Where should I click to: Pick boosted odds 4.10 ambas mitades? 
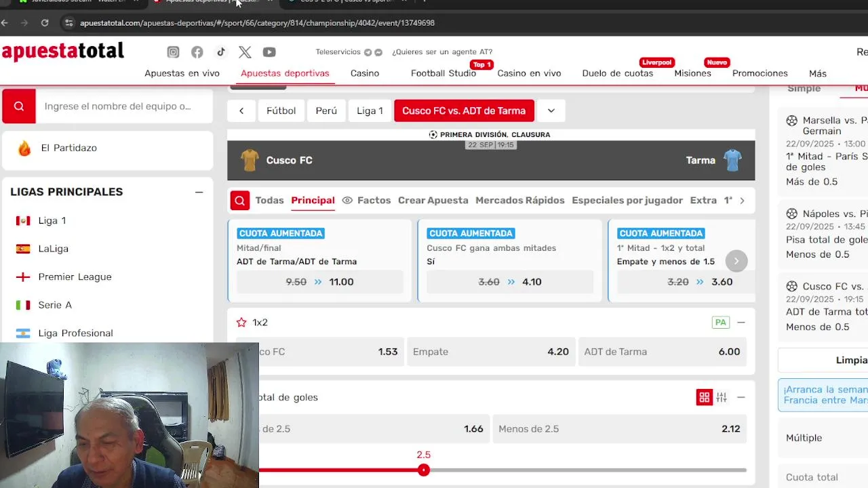pyautogui.click(x=510, y=282)
